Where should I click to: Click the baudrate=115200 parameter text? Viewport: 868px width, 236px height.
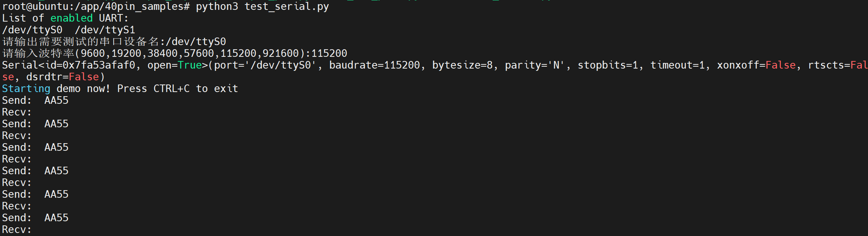[x=375, y=65]
